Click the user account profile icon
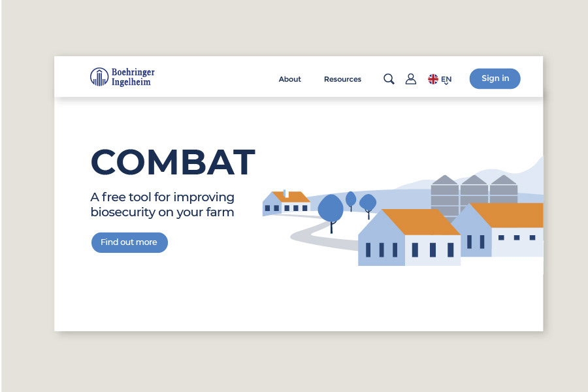The width and height of the screenshot is (588, 392). coord(411,79)
